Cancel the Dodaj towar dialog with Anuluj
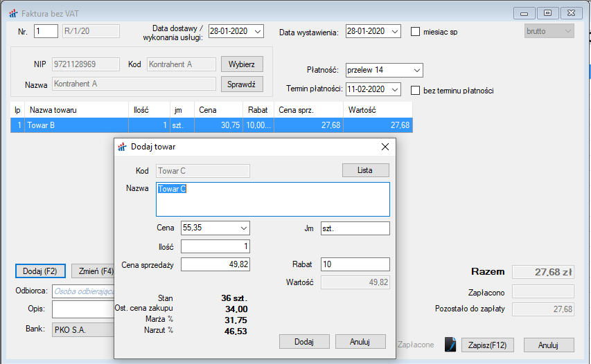The image size is (591, 364). pos(360,341)
